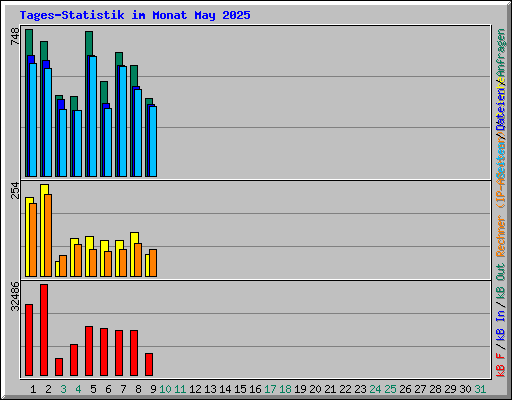Screen dimensions: 512x400
Task: Click the light blue Seiten bar for day 5
Action: pyautogui.click(x=93, y=116)
